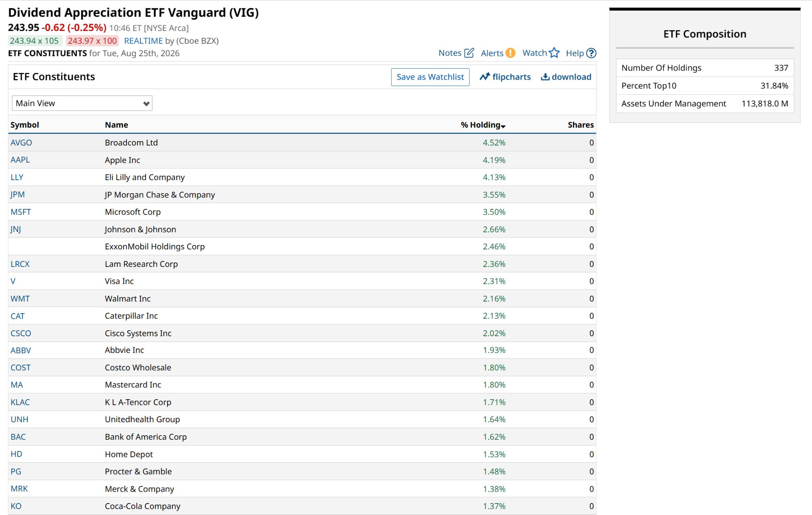Click the green bid quote 243.94 x 105
This screenshot has width=812, height=515.
[34, 41]
